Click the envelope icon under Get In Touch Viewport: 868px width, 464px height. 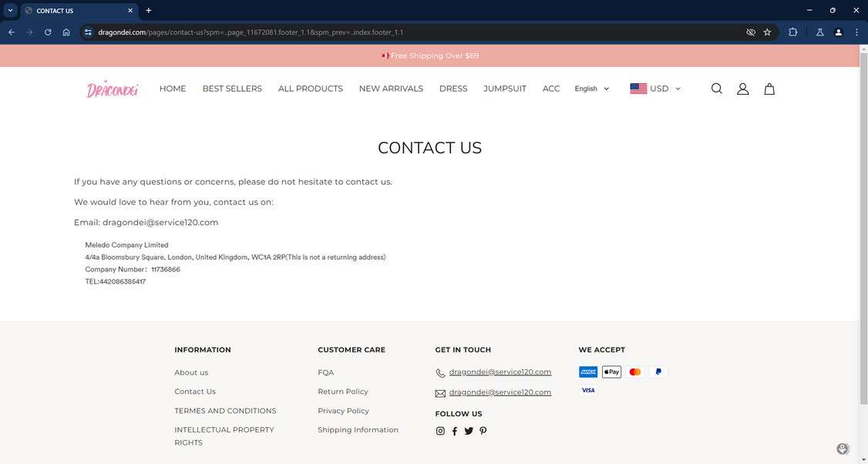pos(440,392)
